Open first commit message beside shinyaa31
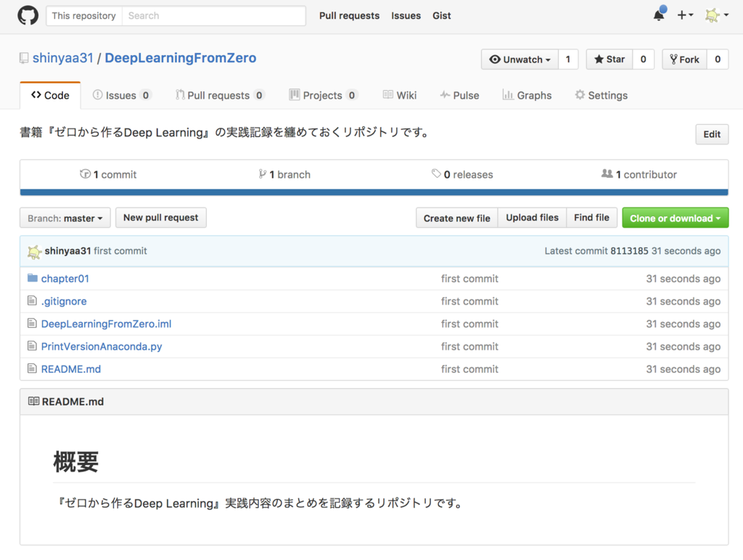 (x=120, y=251)
